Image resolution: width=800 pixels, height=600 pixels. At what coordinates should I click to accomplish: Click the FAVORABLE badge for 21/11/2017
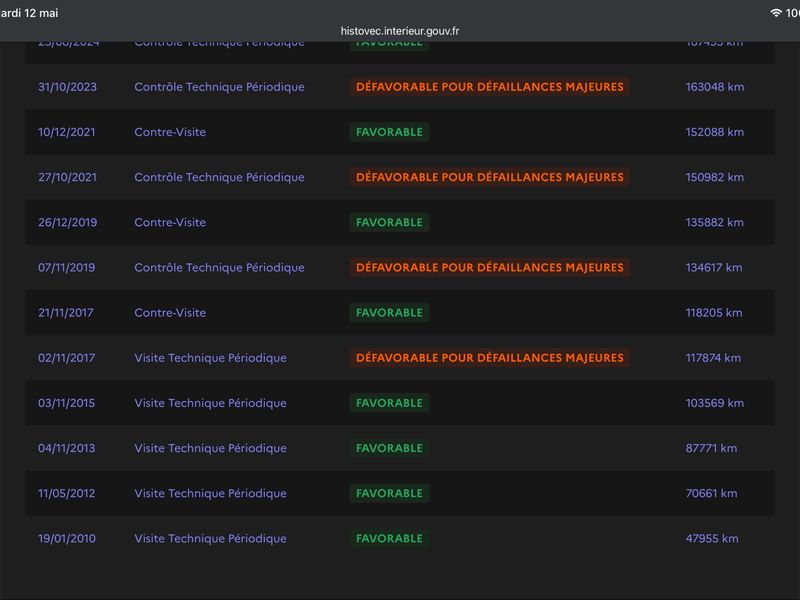tap(389, 313)
